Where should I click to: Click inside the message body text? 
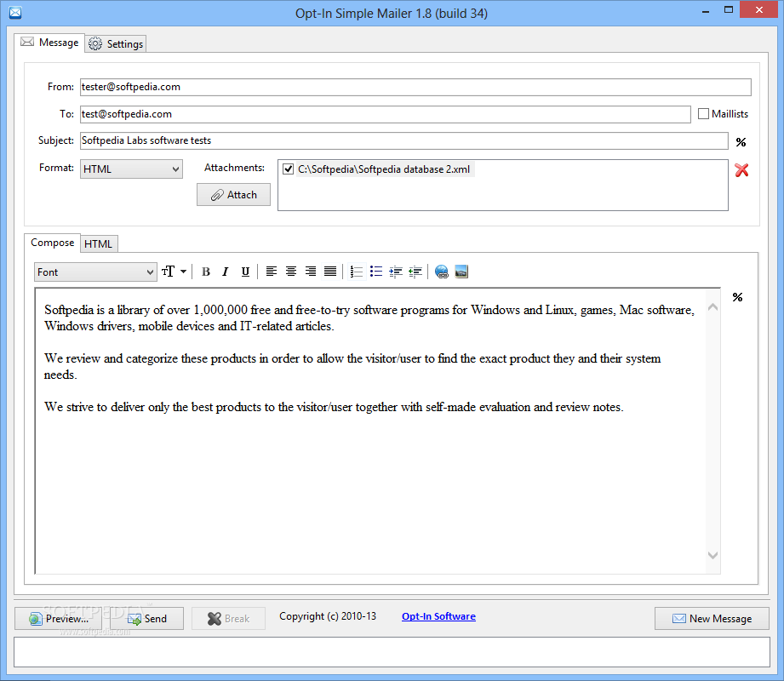pyautogui.click(x=370, y=430)
